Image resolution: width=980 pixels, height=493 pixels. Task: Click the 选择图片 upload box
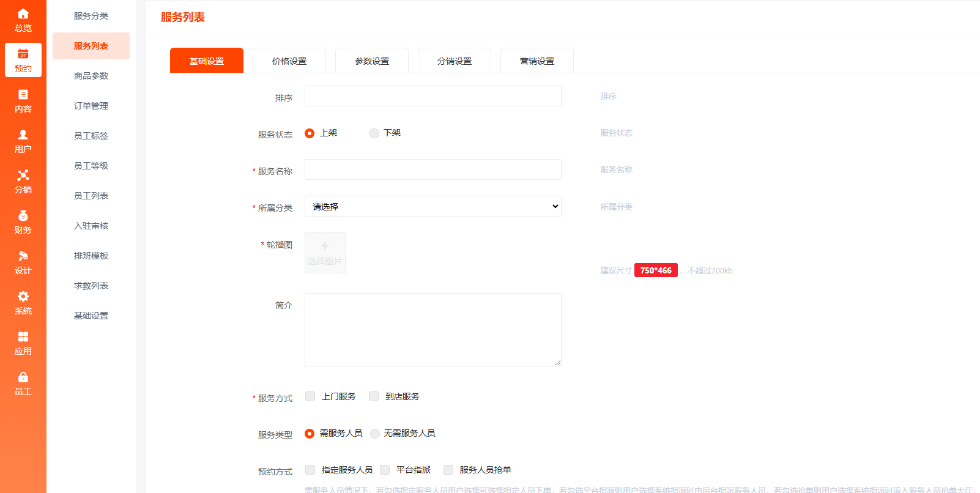(325, 253)
